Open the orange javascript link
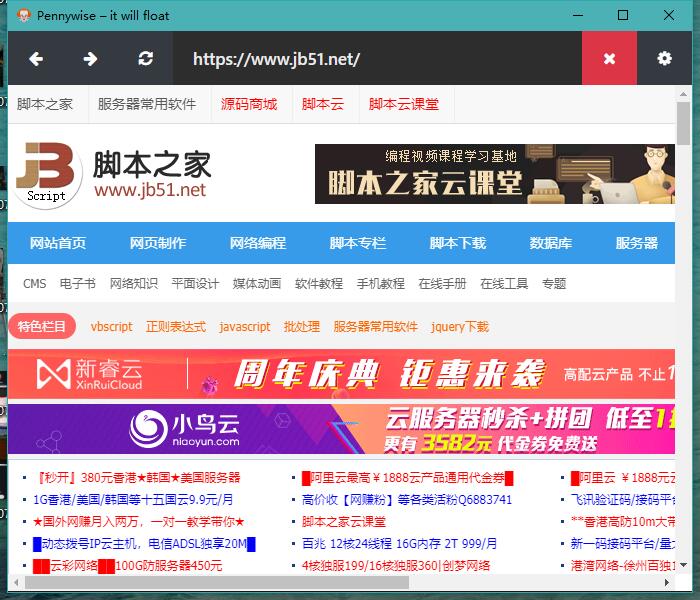 [x=245, y=327]
